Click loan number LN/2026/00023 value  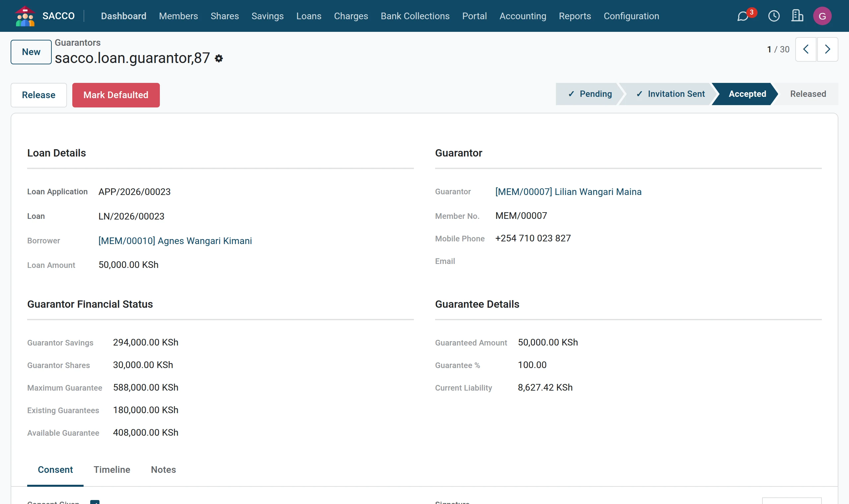(x=131, y=216)
